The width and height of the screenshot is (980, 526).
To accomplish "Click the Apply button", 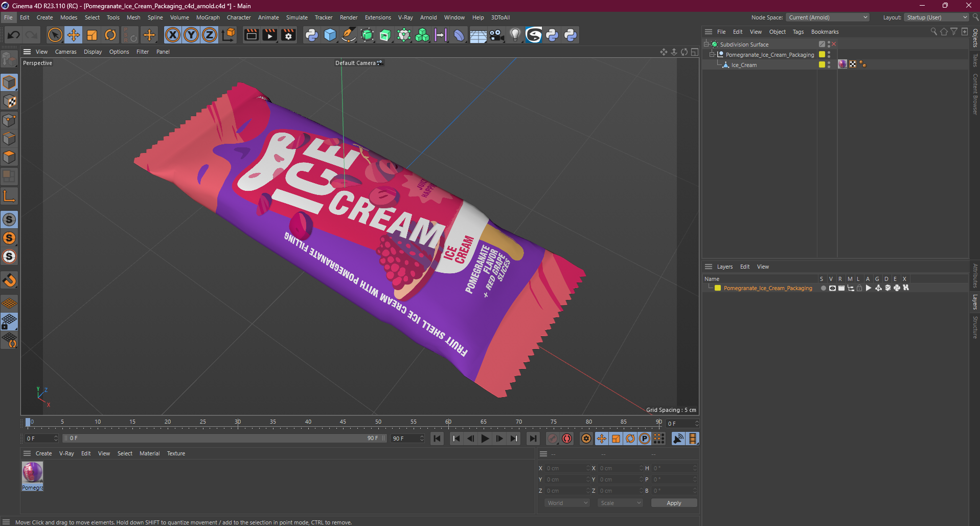I will coord(674,503).
